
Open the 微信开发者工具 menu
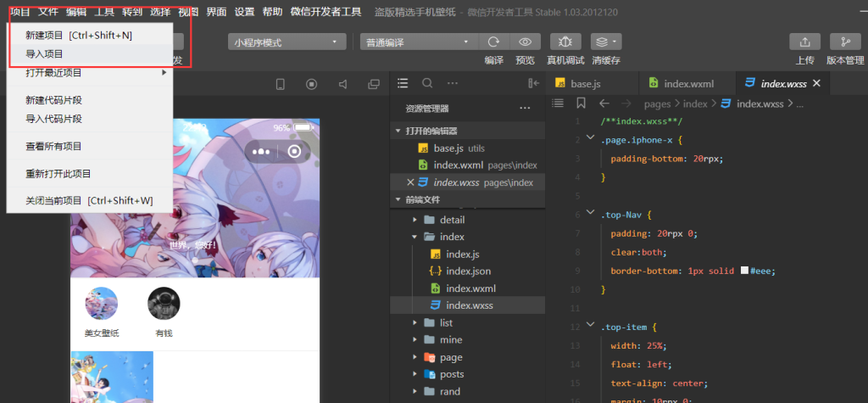(326, 12)
